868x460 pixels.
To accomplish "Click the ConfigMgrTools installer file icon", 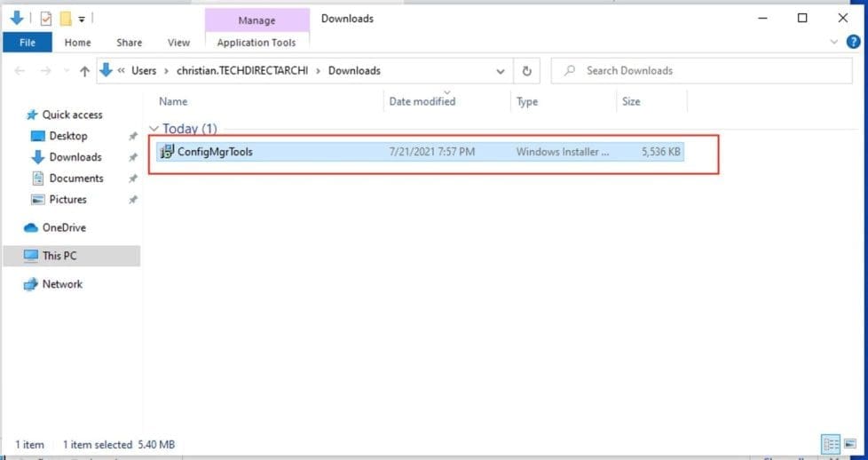I will pyautogui.click(x=167, y=152).
